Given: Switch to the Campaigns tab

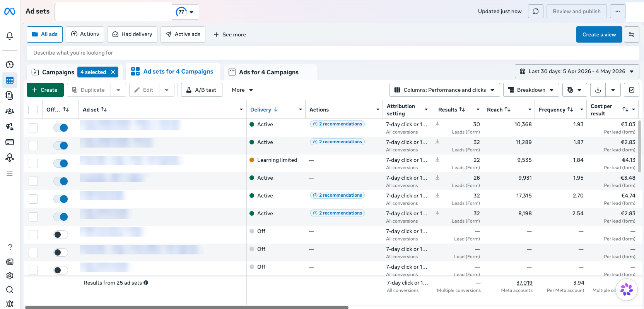Looking at the screenshot, I should click(x=58, y=72).
